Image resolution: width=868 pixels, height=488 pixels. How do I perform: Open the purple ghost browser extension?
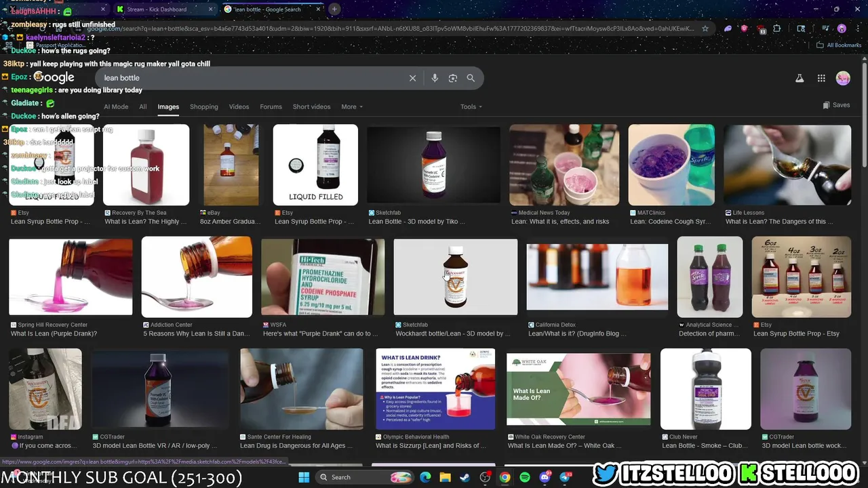point(728,28)
